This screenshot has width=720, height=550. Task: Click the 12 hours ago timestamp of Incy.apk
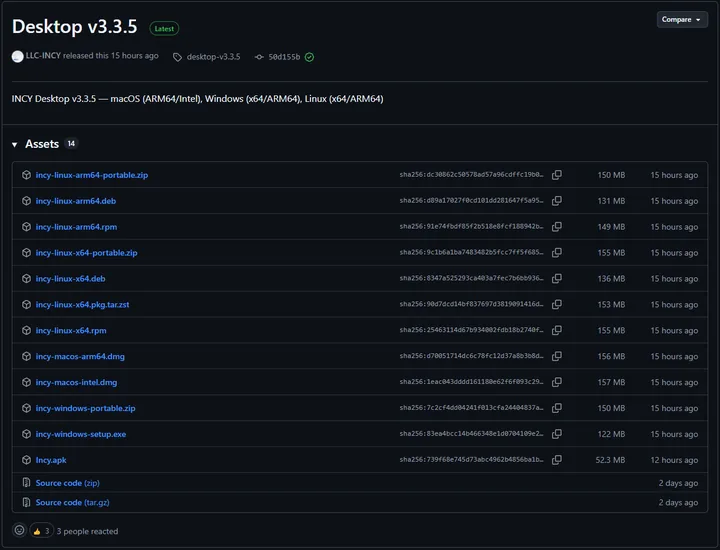point(674,460)
